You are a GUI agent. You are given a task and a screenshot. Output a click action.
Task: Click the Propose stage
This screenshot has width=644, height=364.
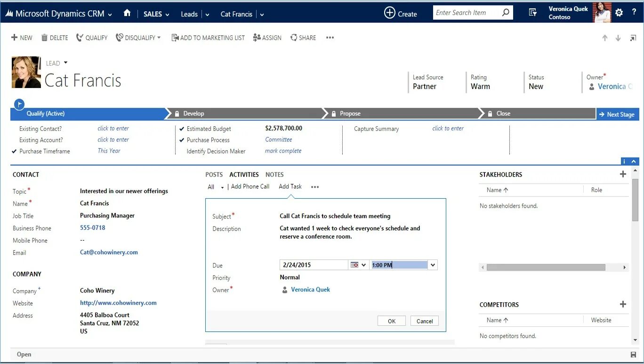tap(350, 113)
